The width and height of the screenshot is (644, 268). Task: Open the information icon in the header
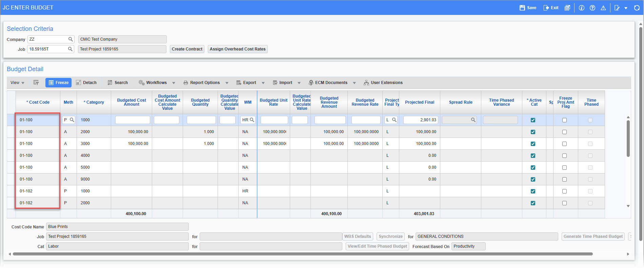582,8
